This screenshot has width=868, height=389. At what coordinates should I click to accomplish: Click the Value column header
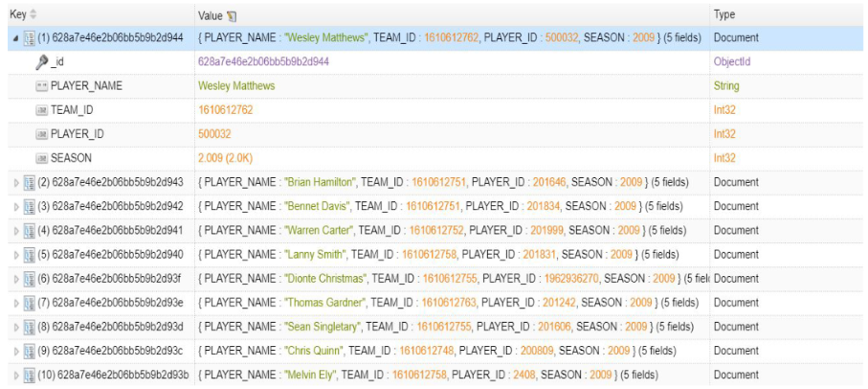pyautogui.click(x=211, y=16)
